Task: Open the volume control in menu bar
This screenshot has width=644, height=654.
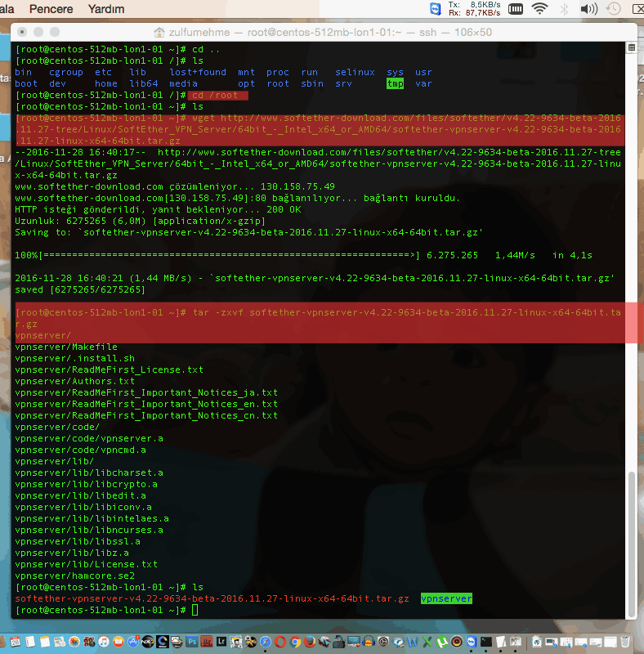Action: (588, 9)
